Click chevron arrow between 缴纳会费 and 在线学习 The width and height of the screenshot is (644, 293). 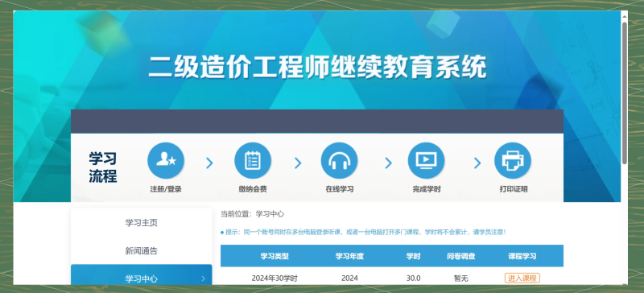tap(298, 163)
